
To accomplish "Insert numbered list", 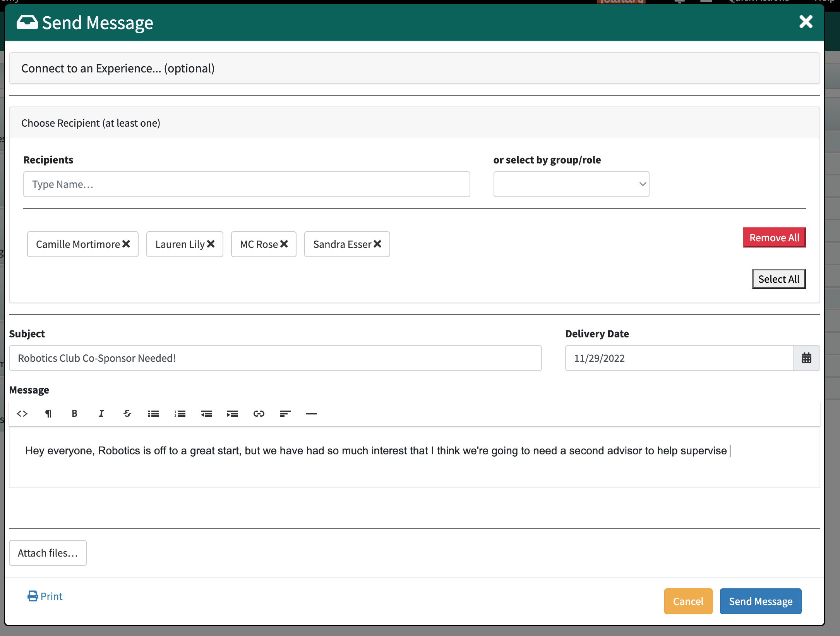I will pos(180,414).
